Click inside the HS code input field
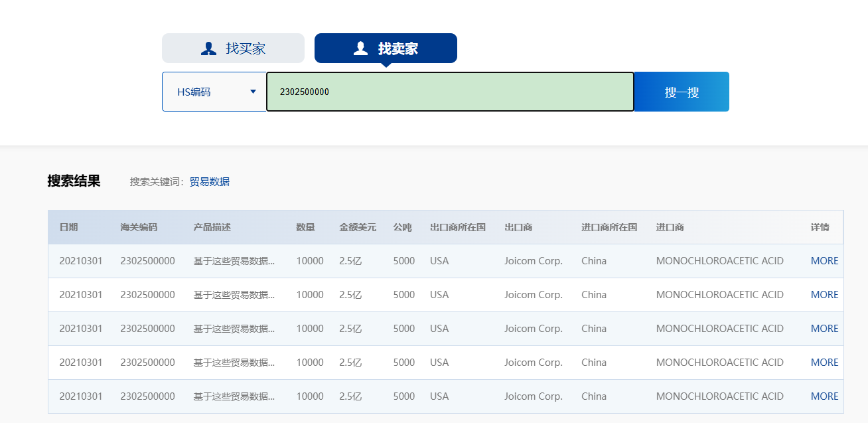Image resolution: width=868 pixels, height=423 pixels. (x=450, y=92)
